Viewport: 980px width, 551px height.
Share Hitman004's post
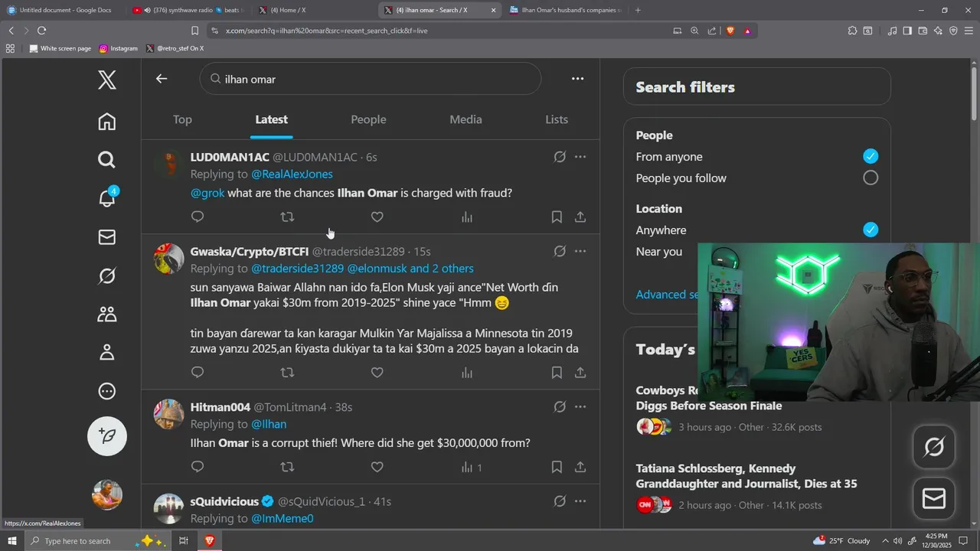coord(580,467)
